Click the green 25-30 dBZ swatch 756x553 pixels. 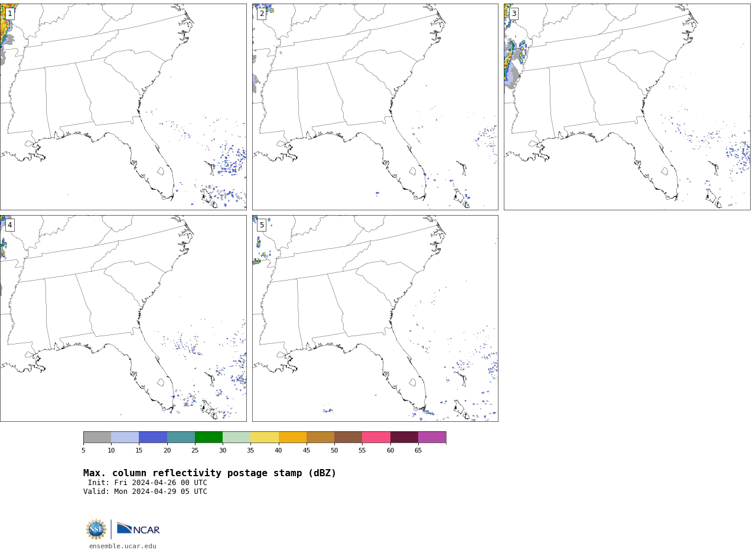[x=208, y=437]
